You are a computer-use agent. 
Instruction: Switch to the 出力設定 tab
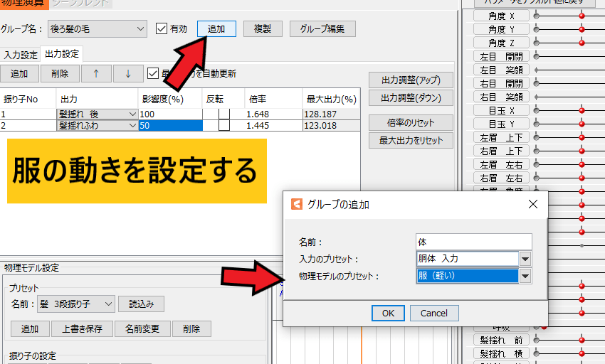pos(61,54)
